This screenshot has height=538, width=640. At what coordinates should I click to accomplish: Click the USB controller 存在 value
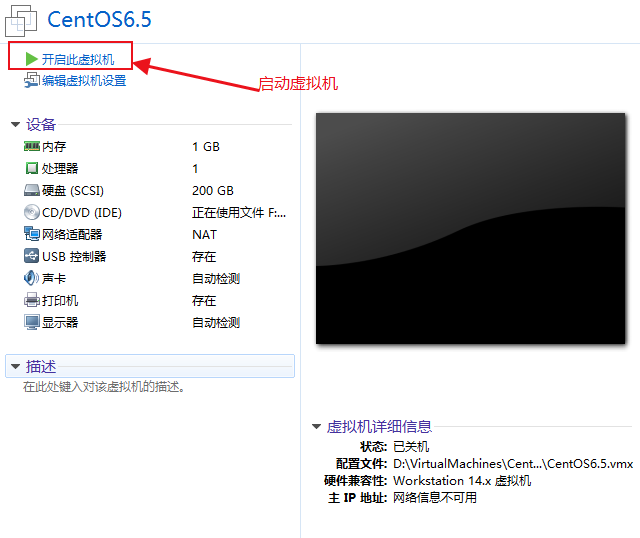coord(204,257)
